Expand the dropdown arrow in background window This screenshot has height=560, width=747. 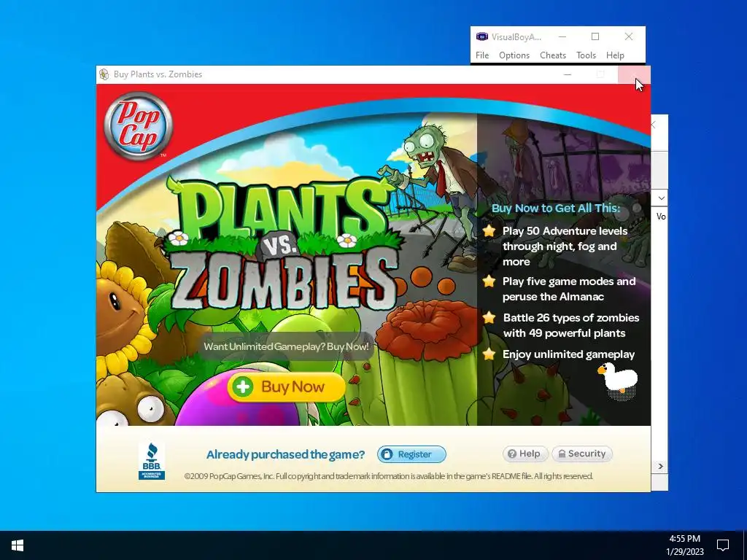coord(661,198)
